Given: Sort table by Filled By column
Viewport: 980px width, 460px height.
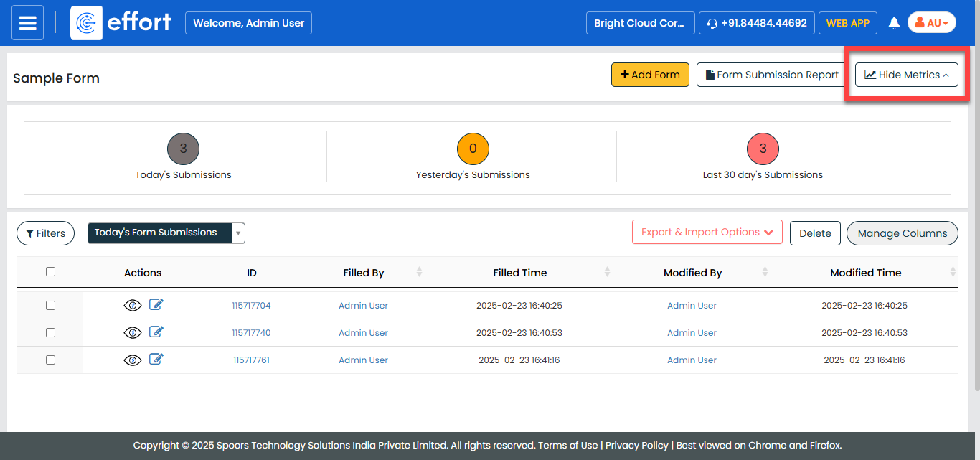Looking at the screenshot, I should 419,273.
